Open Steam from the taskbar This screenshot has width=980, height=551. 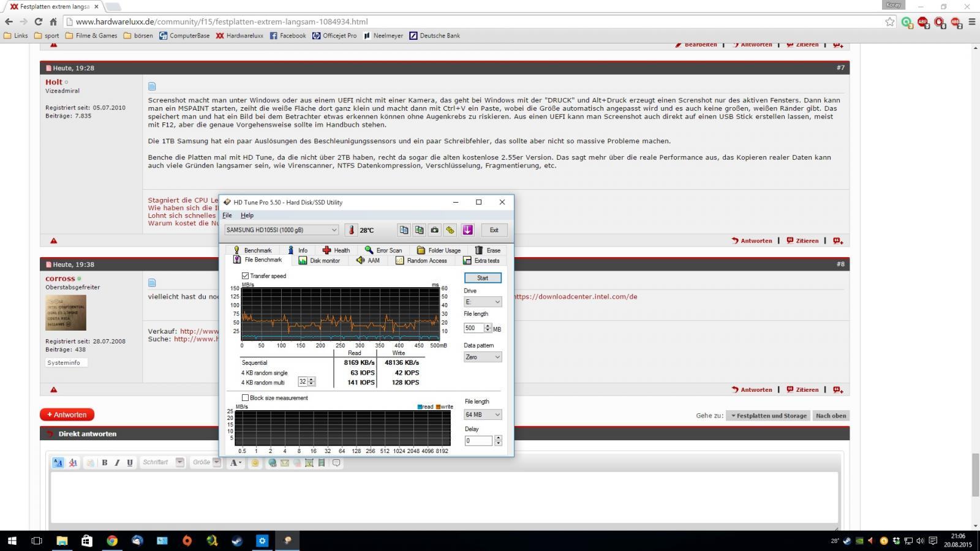click(237, 541)
